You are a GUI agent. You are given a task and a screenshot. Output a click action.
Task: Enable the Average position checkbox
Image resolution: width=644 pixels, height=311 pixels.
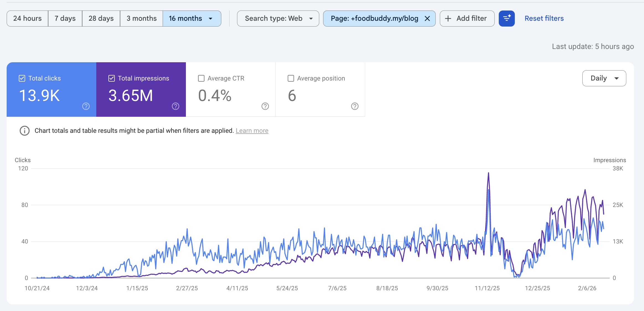(291, 78)
